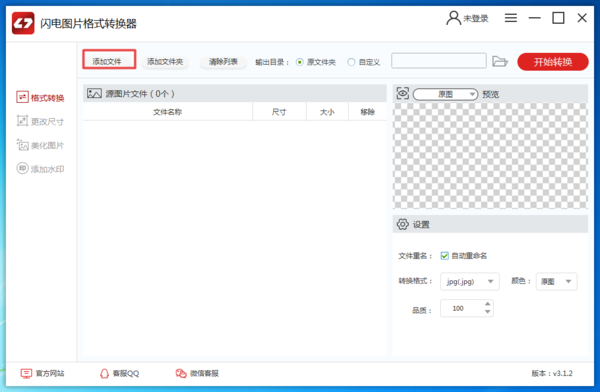Open the 转换格式 jpg dropdown

(470, 282)
